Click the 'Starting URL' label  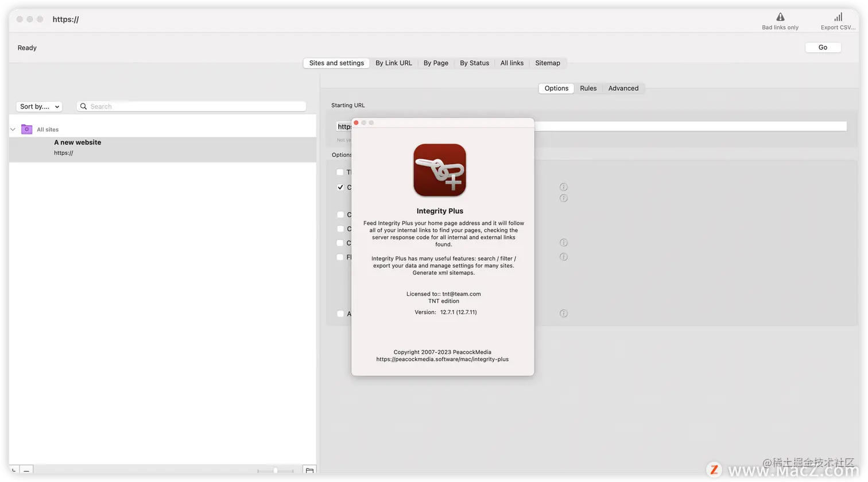pos(348,106)
